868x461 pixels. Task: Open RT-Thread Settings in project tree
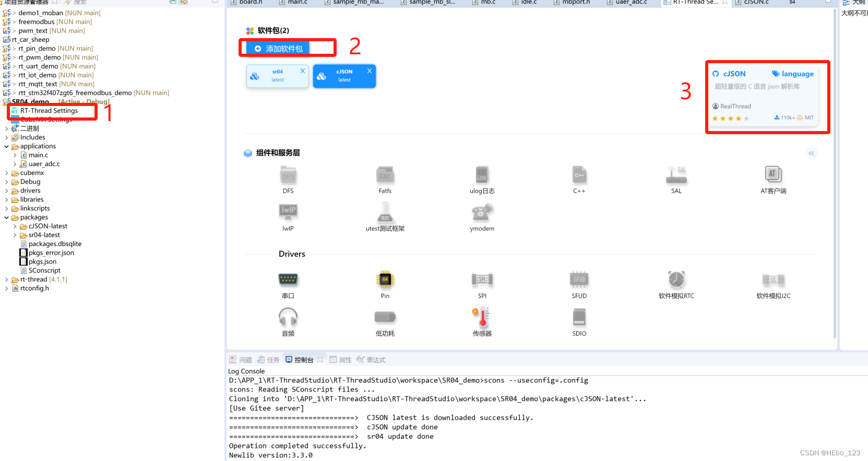click(49, 111)
